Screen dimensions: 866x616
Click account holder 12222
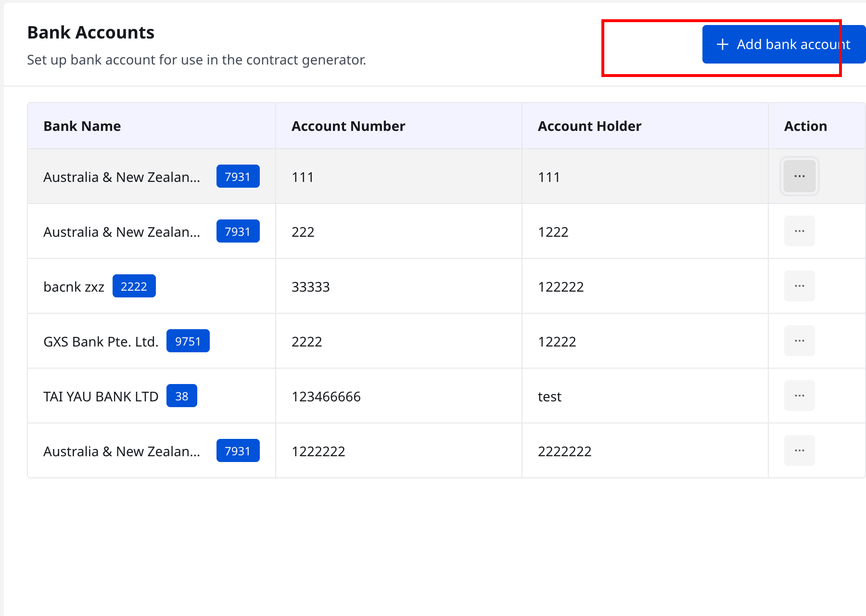click(557, 342)
